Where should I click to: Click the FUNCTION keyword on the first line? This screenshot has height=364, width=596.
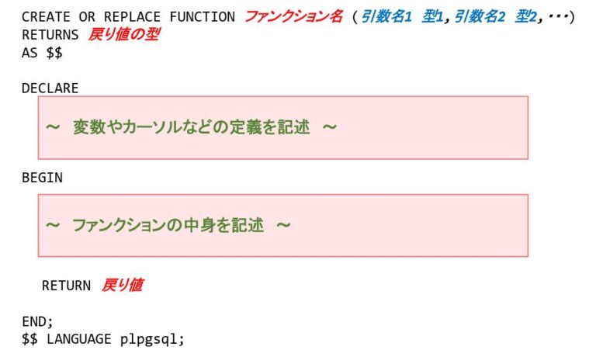[x=202, y=16]
